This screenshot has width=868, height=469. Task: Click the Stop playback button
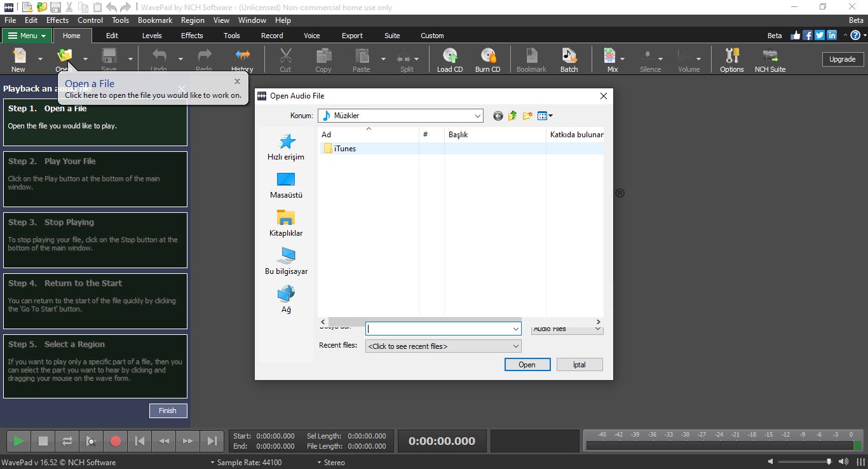tap(43, 440)
